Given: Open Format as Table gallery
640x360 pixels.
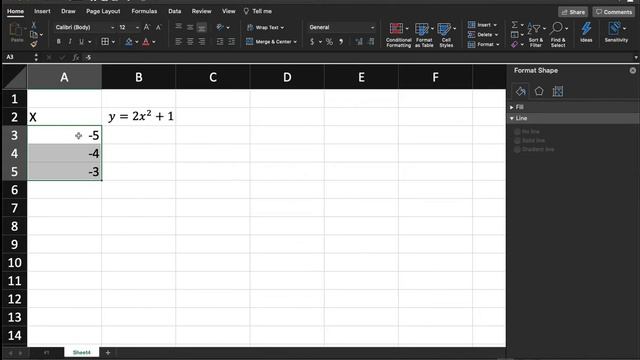Looking at the screenshot, I should coord(424,35).
